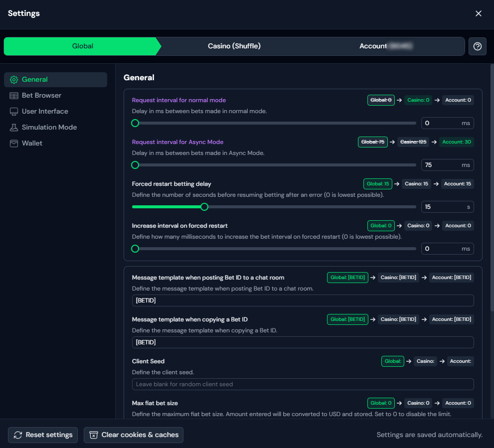Click the Wallet icon in sidebar
Screen dimensions: 494x448
click(14, 144)
